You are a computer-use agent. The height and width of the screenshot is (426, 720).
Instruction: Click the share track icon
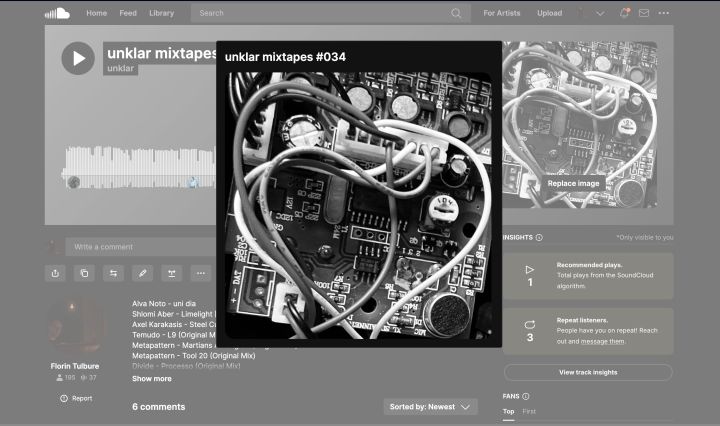click(x=55, y=273)
